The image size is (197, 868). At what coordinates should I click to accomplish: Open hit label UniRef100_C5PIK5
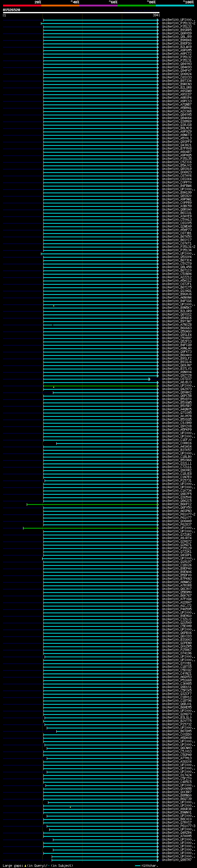[x=177, y=690]
